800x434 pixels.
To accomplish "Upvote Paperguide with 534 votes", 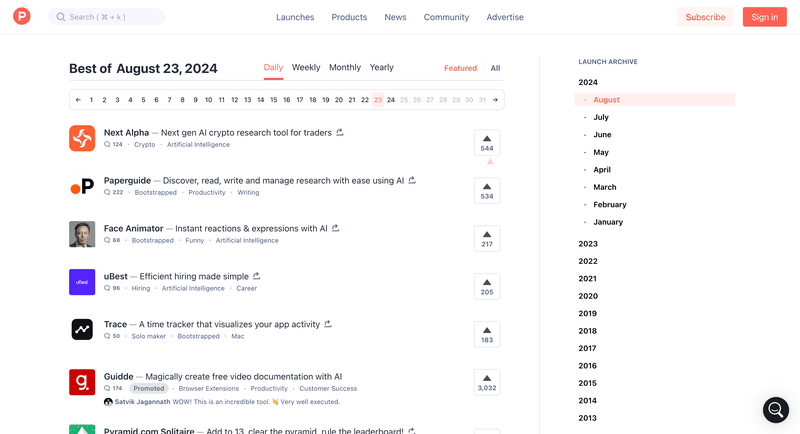I will point(487,191).
